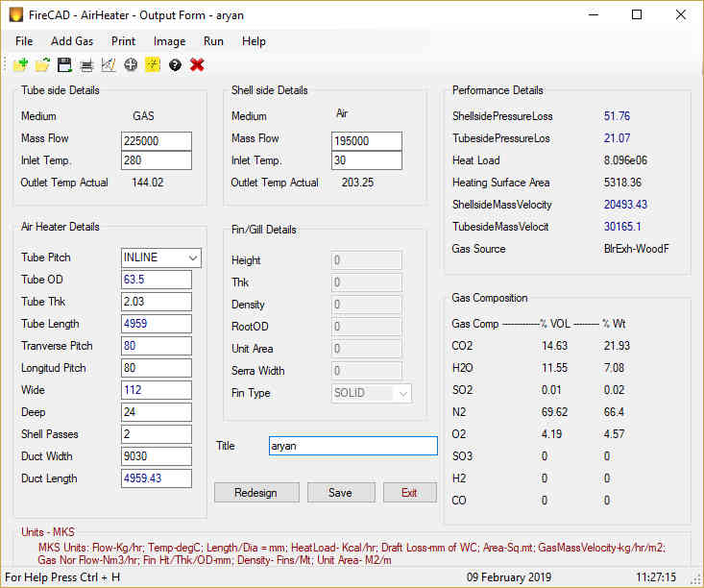
Task: Click the Shell side Inlet Temp field
Action: click(x=366, y=160)
